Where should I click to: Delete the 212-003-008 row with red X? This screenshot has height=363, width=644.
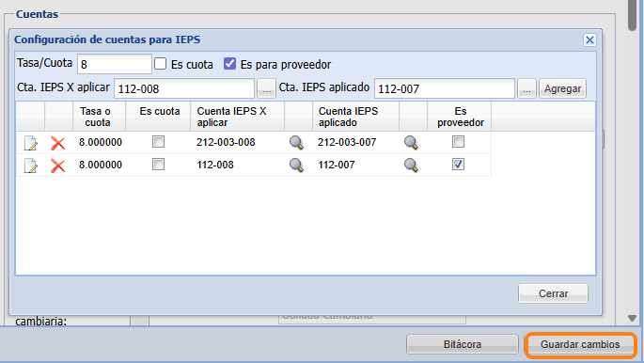[58, 143]
